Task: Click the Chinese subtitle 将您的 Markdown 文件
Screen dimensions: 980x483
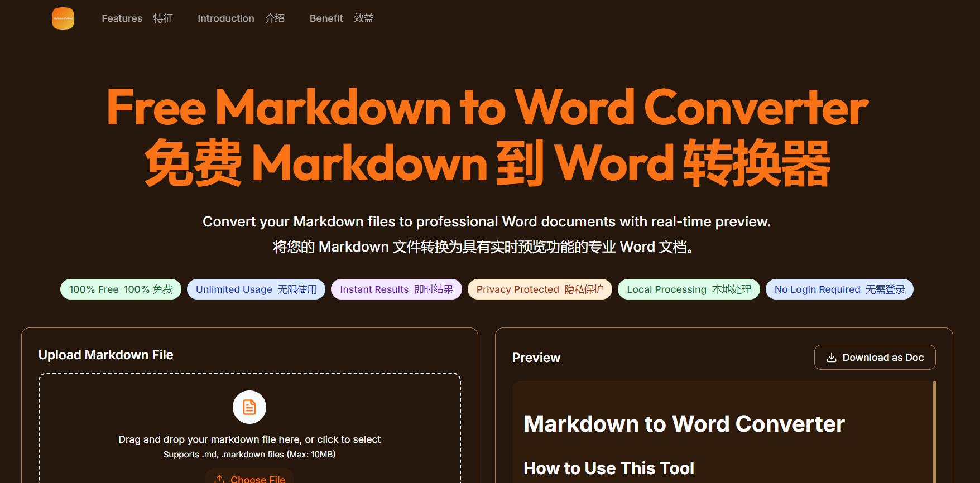Action: click(x=483, y=247)
